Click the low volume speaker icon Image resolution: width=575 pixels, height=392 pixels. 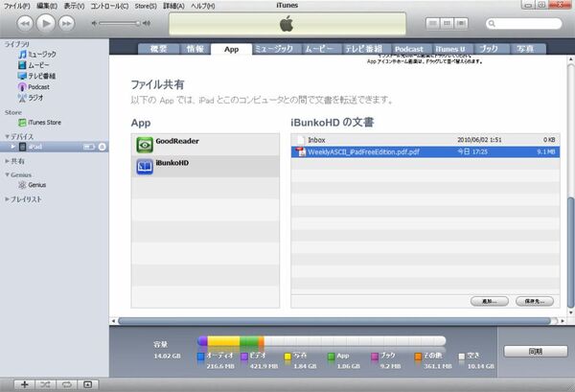pos(94,23)
